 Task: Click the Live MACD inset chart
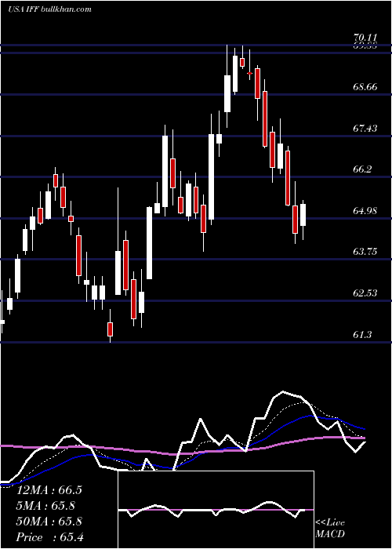pos(216,510)
